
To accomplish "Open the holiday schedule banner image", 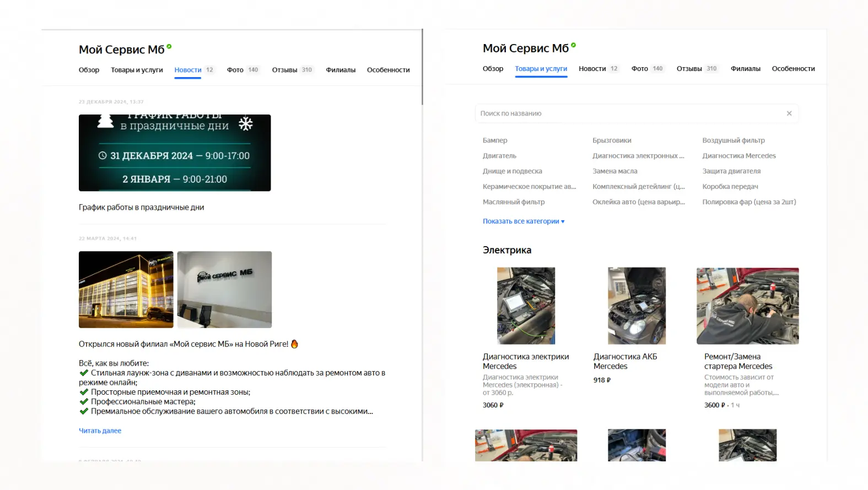I will pyautogui.click(x=175, y=153).
